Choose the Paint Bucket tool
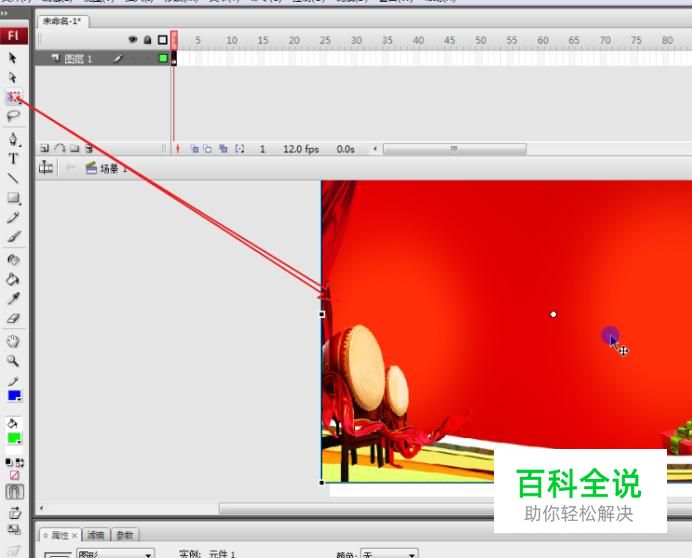 click(x=13, y=279)
